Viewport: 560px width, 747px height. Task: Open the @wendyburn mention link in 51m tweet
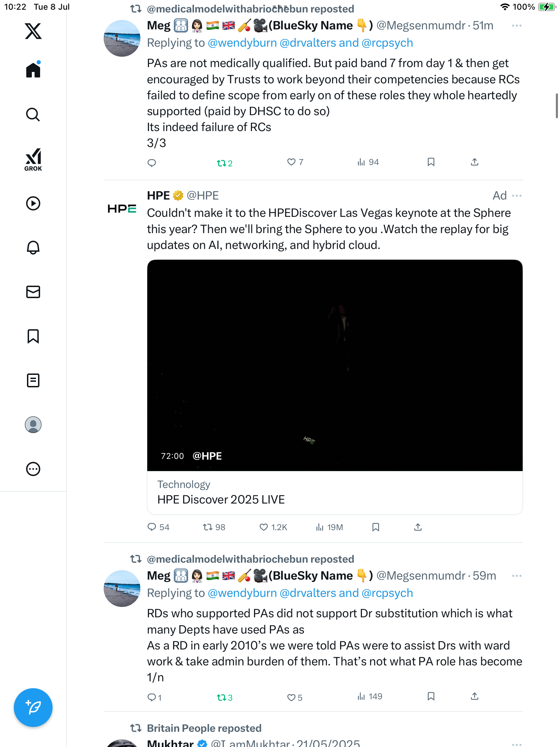tap(242, 43)
